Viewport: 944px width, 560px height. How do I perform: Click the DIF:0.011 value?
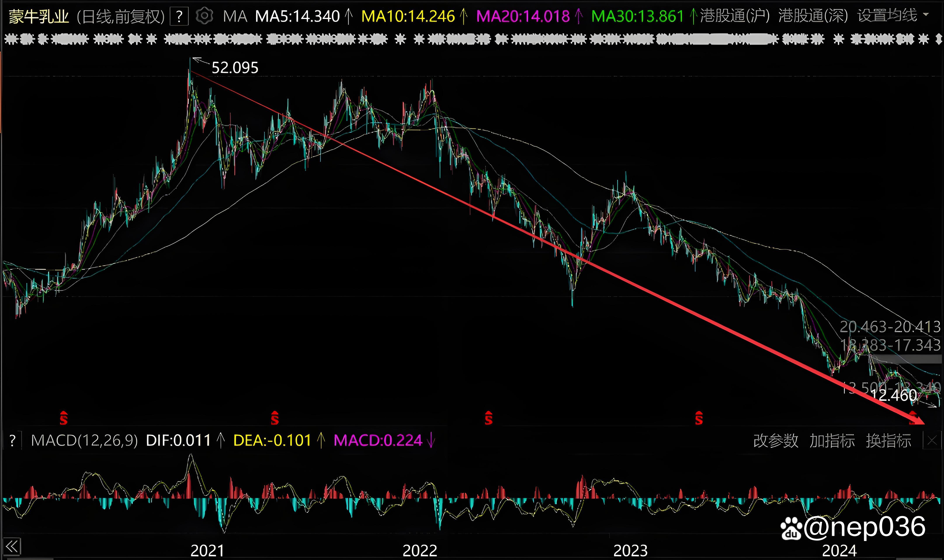[178, 441]
